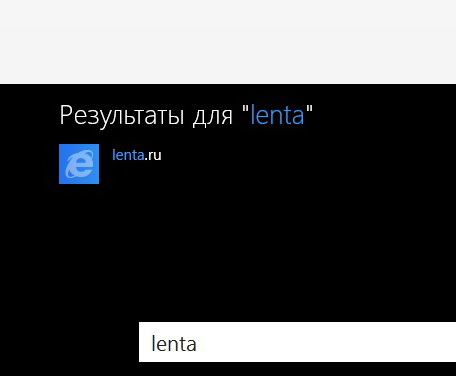
Task: Open the suggested site lenta.ru
Action: click(137, 155)
